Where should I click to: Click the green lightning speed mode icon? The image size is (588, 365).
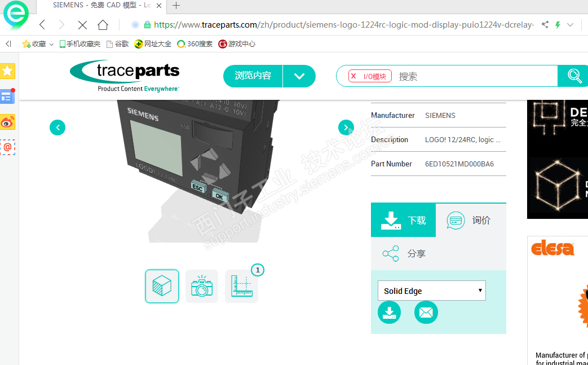[558, 25]
